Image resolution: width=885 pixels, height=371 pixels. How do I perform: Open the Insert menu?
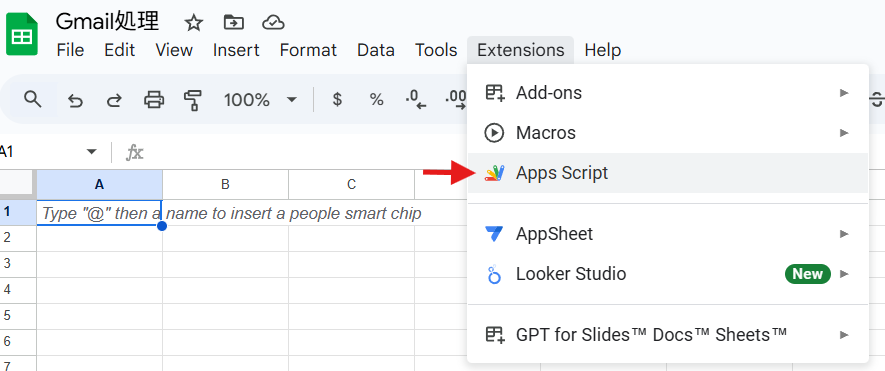[236, 50]
